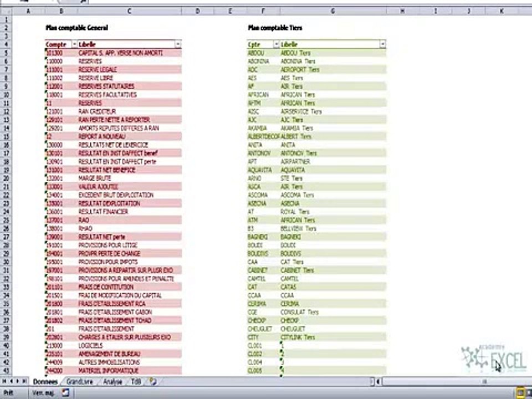Select cell 'LOGICIELS'

click(130, 345)
